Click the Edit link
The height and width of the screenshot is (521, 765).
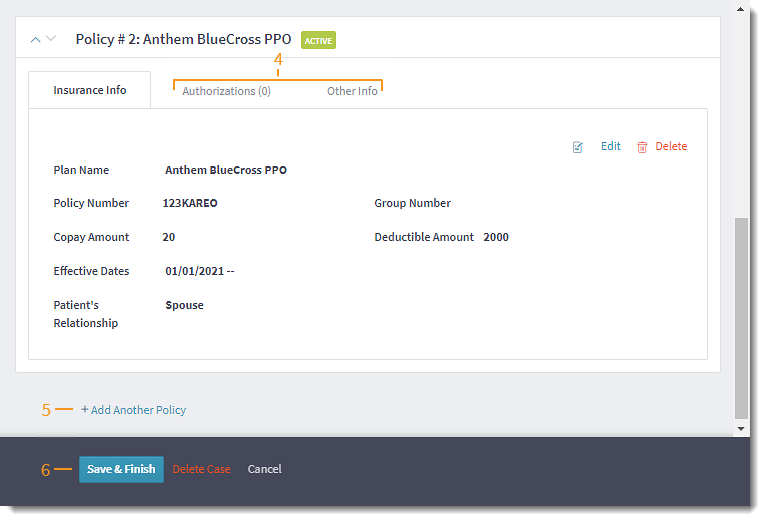[x=610, y=146]
